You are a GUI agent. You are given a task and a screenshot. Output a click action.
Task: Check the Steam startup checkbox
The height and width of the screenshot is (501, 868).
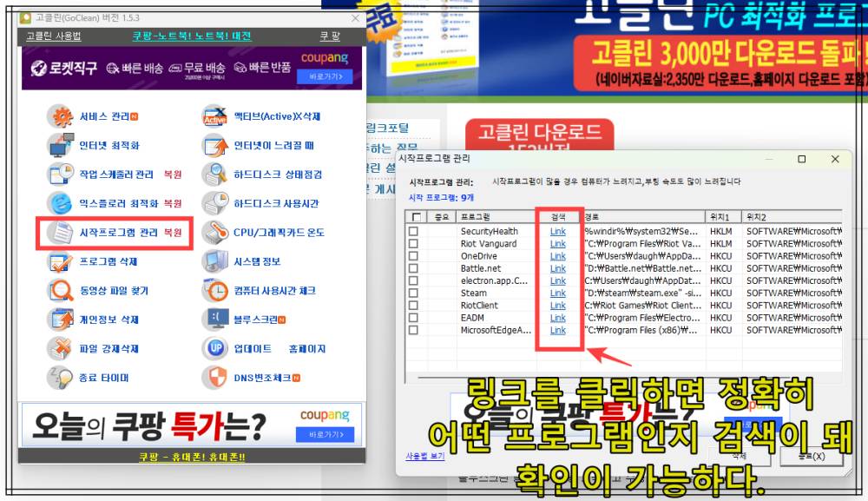click(x=413, y=293)
